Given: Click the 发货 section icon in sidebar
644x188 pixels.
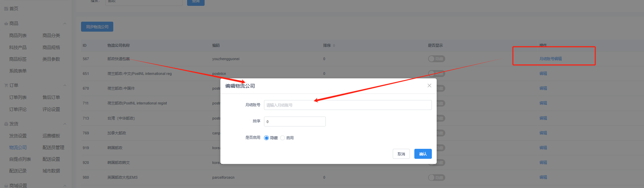Looking at the screenshot, I should tap(6, 124).
